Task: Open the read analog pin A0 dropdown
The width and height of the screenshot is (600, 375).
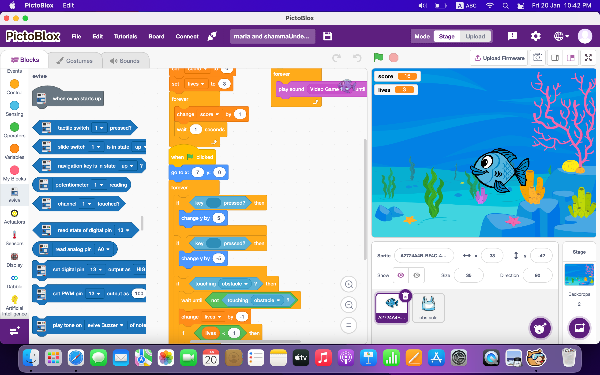Action: click(104, 249)
